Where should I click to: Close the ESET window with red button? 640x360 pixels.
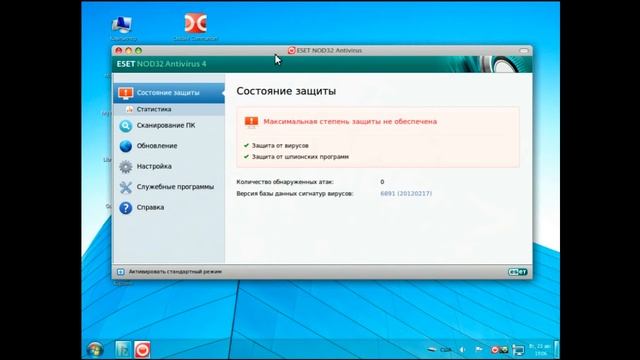[118, 51]
